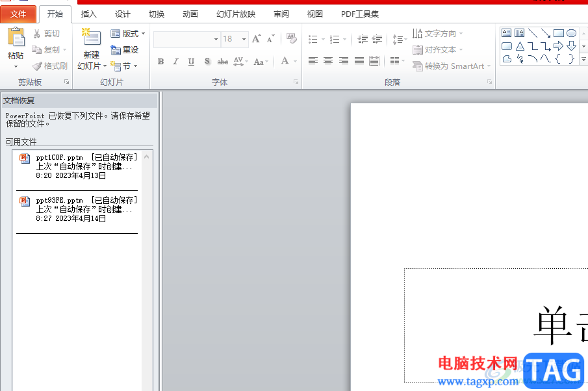The width and height of the screenshot is (588, 391).
Task: Toggle Bold formatting
Action: (x=160, y=62)
